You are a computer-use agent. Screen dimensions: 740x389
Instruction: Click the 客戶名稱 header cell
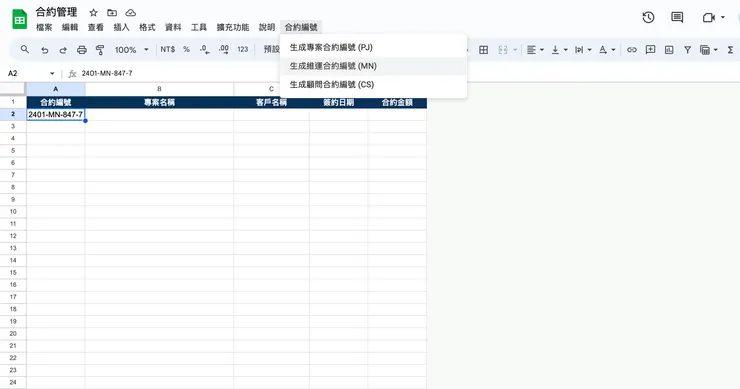[x=271, y=102]
